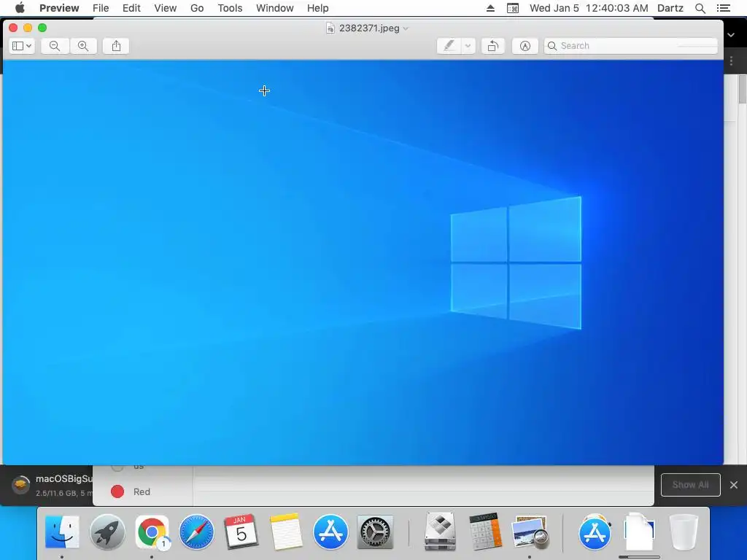747x560 pixels.
Task: Open Boot Camp Assistant from the Dock
Action: point(440,531)
